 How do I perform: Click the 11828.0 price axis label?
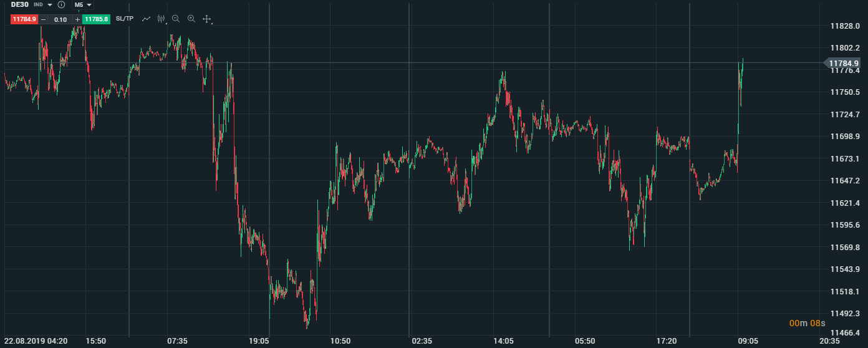pyautogui.click(x=846, y=26)
